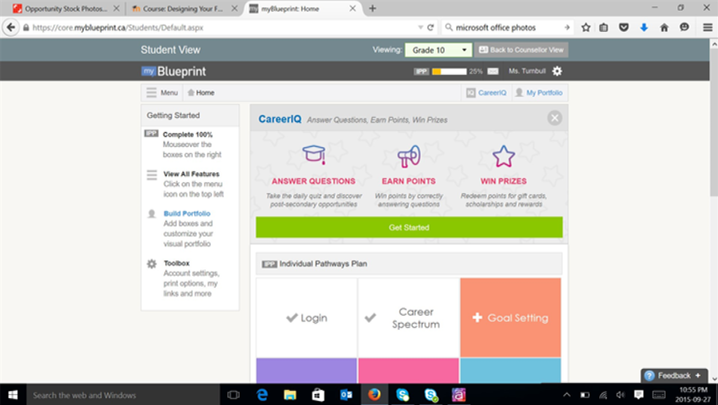The height and width of the screenshot is (405, 718).
Task: Click Back to Counsellor View button
Action: pyautogui.click(x=522, y=50)
